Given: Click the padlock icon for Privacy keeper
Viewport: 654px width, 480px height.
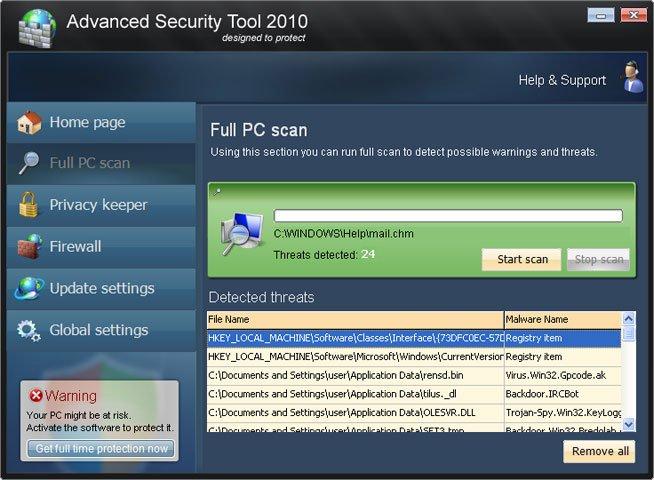Looking at the screenshot, I should point(28,205).
